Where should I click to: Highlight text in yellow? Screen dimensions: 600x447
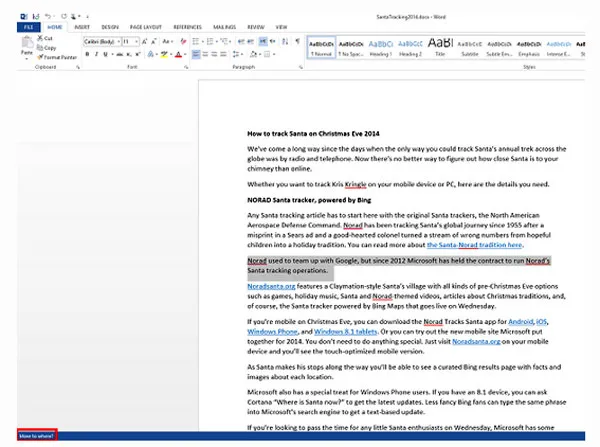tap(164, 54)
